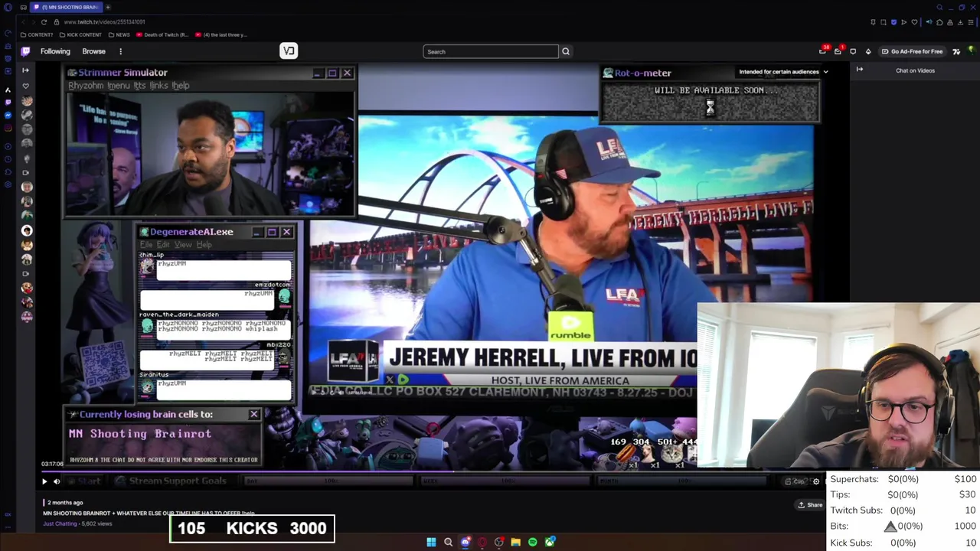The image size is (980, 551).
Task: Close the Currently losing brain cells panel
Action: pyautogui.click(x=254, y=414)
